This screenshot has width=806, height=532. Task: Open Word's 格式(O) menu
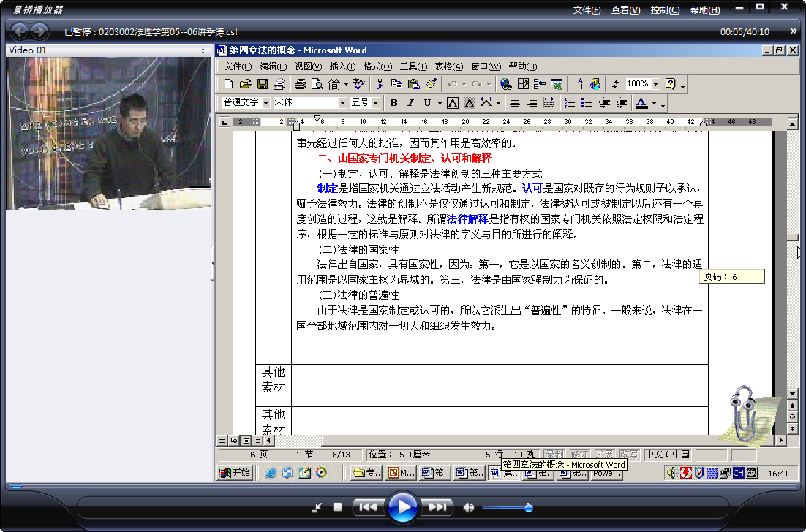tap(377, 66)
